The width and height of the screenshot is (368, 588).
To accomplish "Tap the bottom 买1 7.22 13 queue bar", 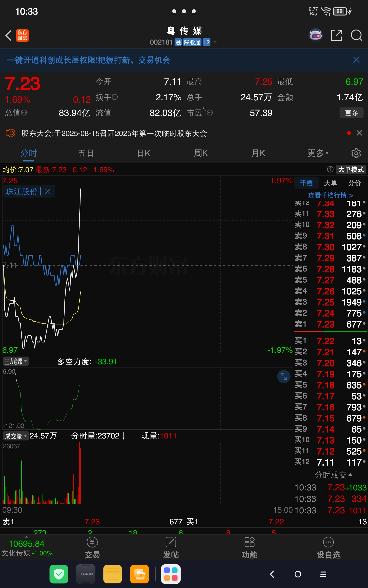I will click(276, 521).
